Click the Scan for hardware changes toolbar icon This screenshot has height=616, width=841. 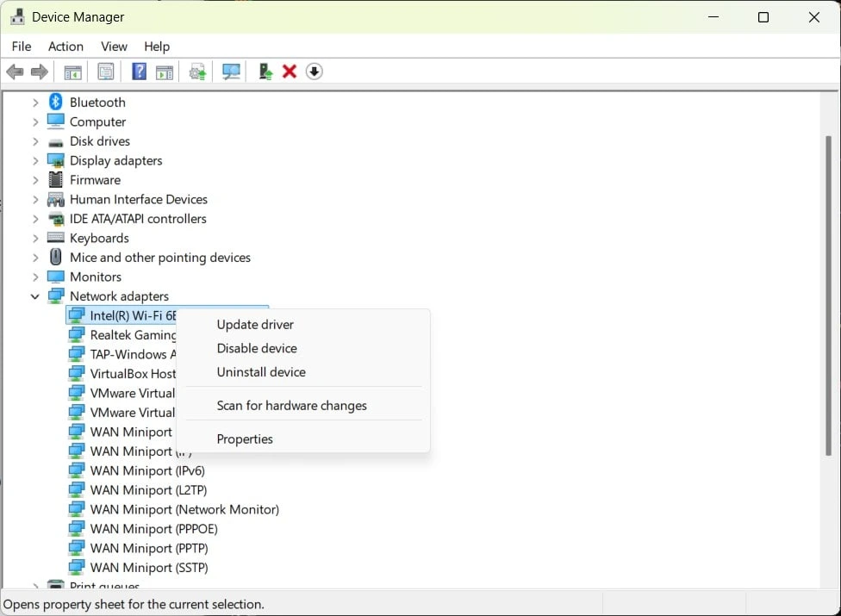tap(231, 72)
